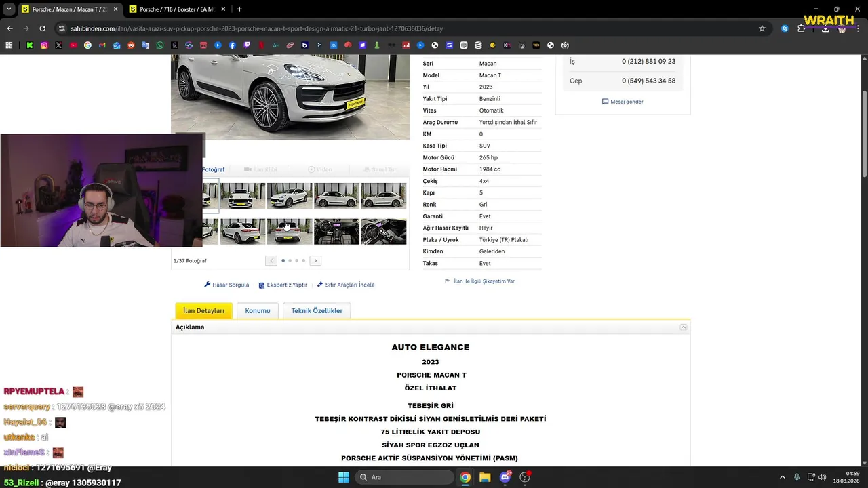Select the İlan Detayları tab
Viewport: 868px width, 488px height.
tap(203, 310)
